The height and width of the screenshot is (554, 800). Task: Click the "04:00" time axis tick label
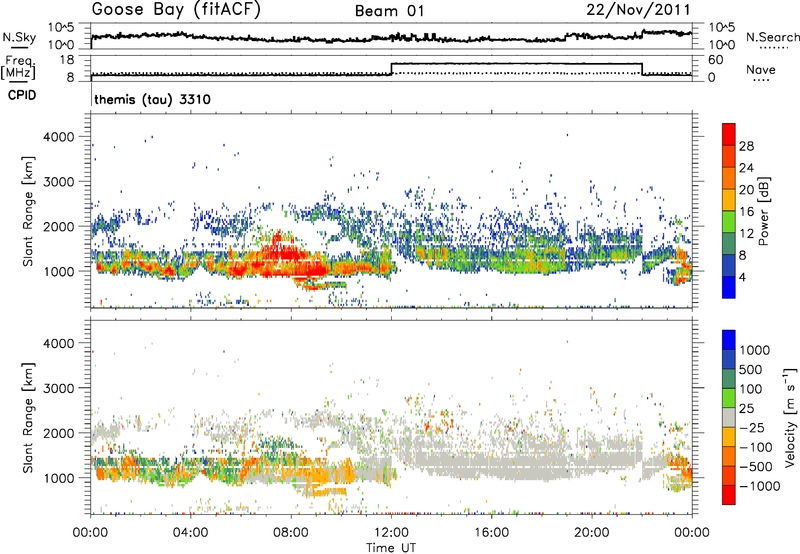coord(190,533)
